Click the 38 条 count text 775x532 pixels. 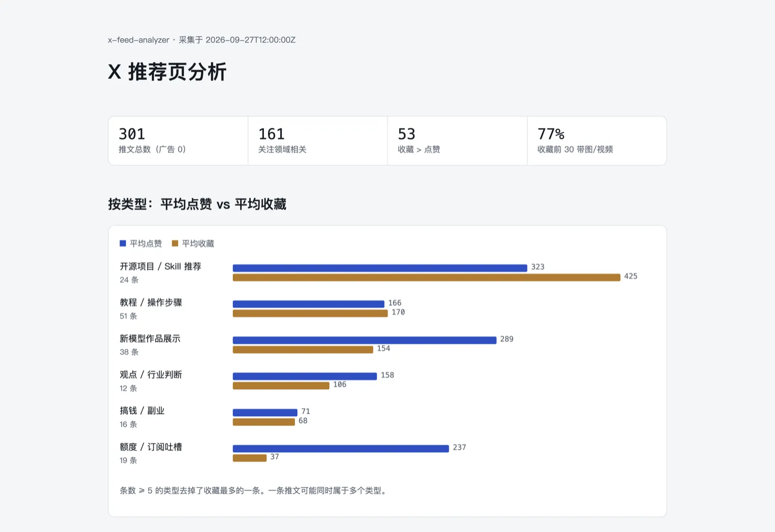click(x=129, y=352)
